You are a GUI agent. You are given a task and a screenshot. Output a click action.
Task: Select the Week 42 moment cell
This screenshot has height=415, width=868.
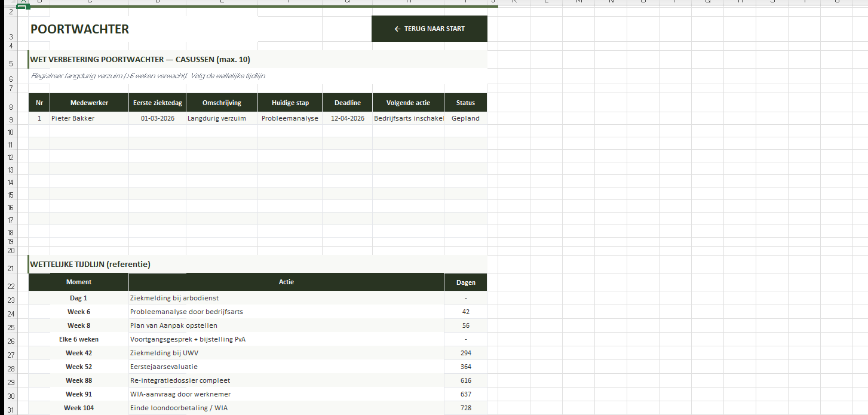point(79,353)
